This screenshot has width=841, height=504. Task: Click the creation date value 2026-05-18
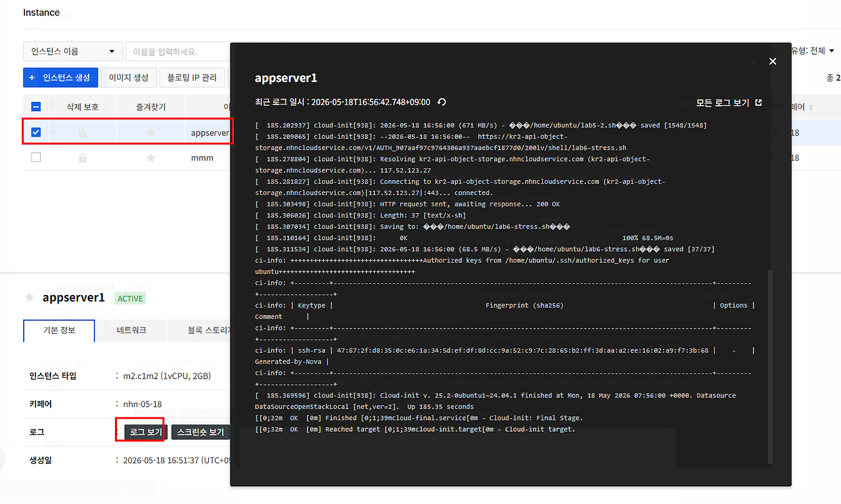(x=176, y=461)
